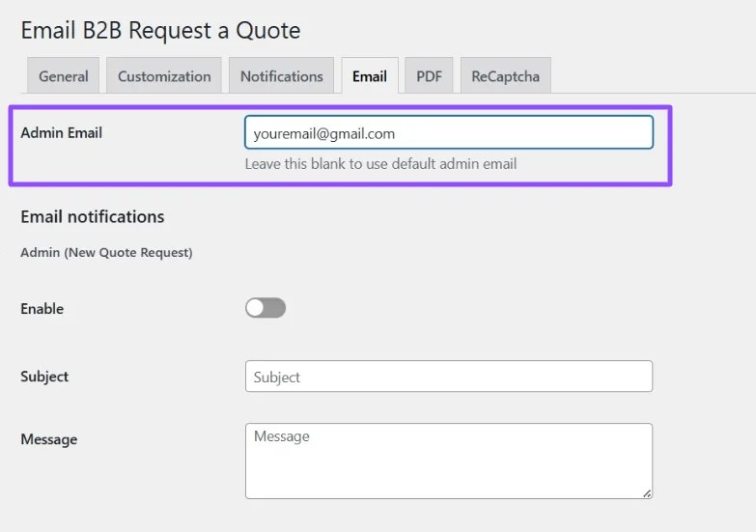Switch to the ReCaptcha tab
756x532 pixels.
pyautogui.click(x=505, y=75)
